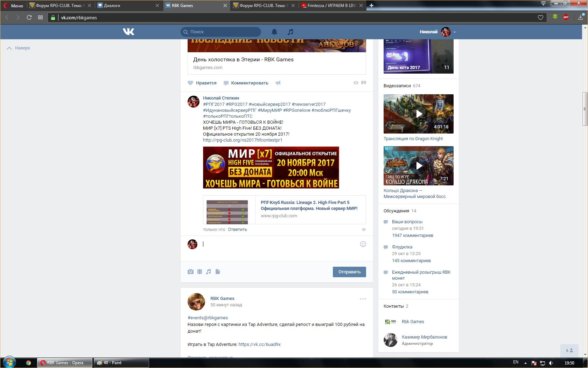This screenshot has height=368, width=588.
Task: Open 1947 комментариев link
Action: (413, 236)
